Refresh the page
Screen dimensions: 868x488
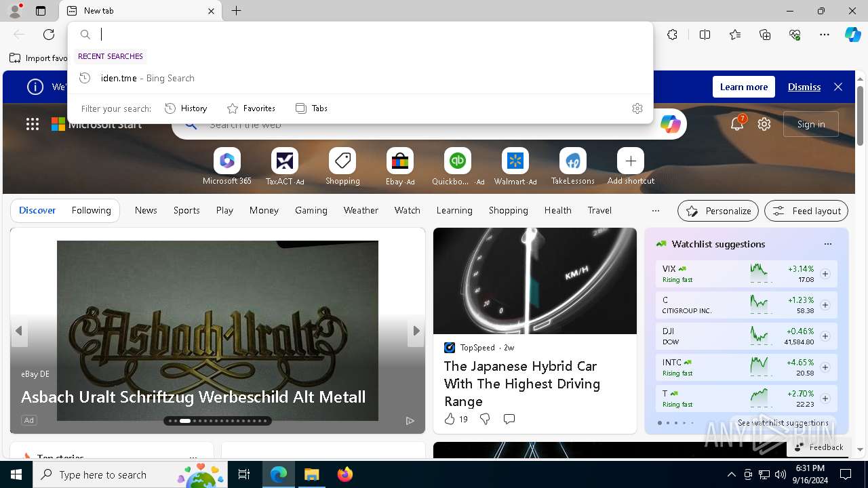pos(49,35)
